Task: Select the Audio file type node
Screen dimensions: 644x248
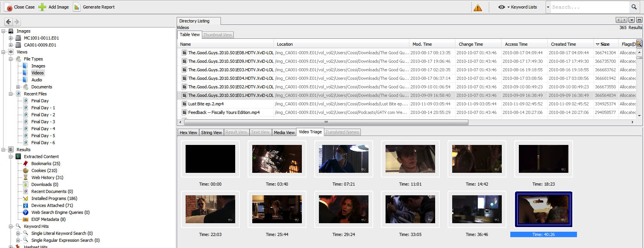Action: (37, 80)
